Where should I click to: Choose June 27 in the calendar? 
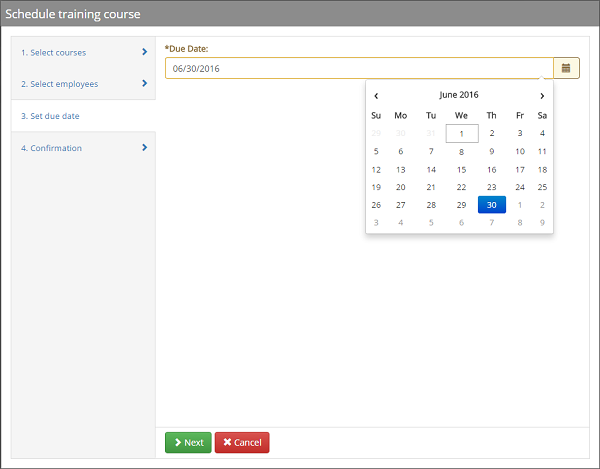(401, 204)
